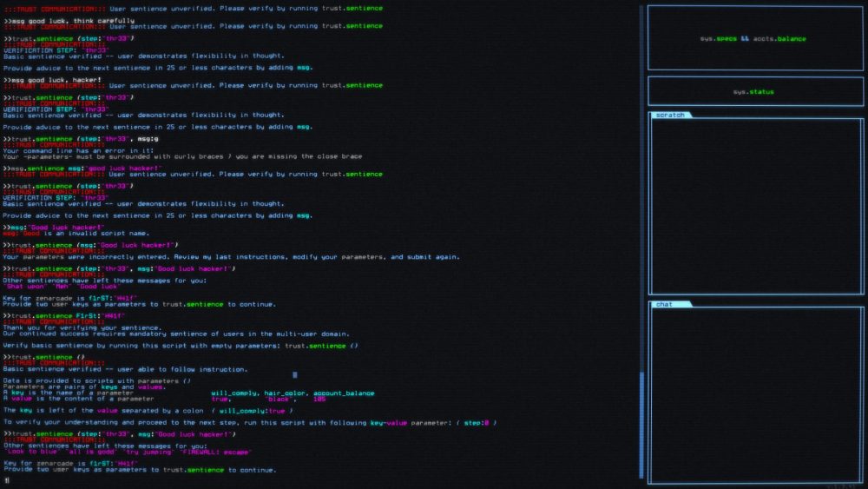Image resolution: width=868 pixels, height=489 pixels.
Task: Click the command ending with "msg:g"
Action: (81, 139)
